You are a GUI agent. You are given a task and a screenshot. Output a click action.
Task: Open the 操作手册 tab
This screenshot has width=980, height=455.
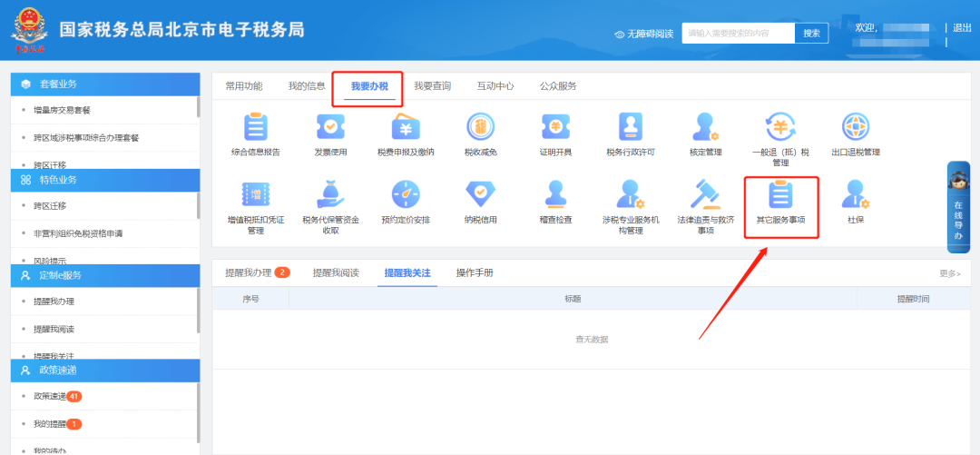point(475,272)
